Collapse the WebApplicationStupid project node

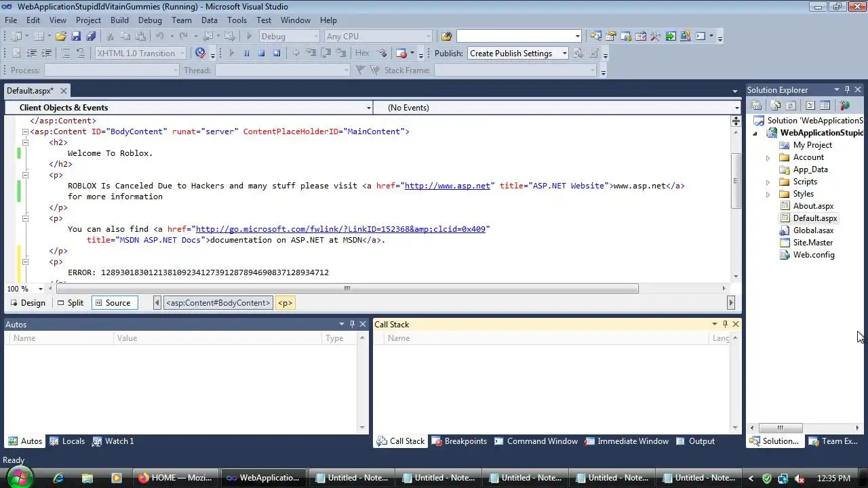(x=755, y=133)
